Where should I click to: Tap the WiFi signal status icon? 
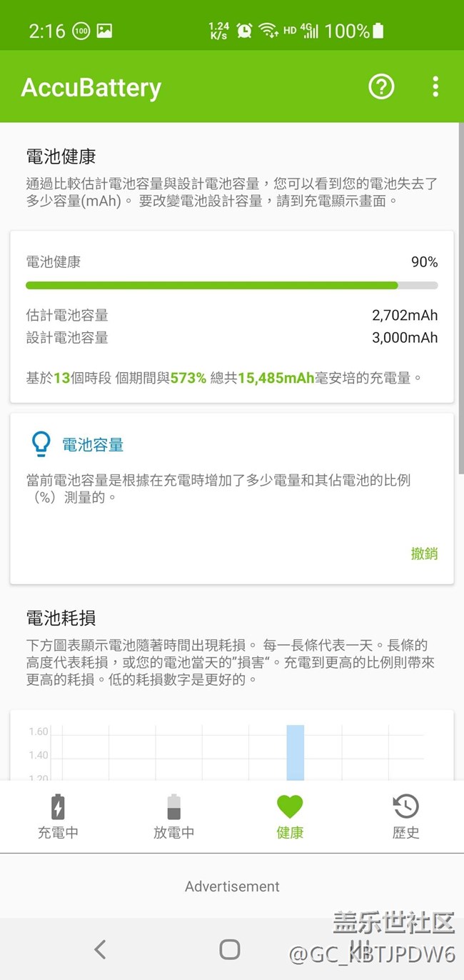click(x=268, y=30)
